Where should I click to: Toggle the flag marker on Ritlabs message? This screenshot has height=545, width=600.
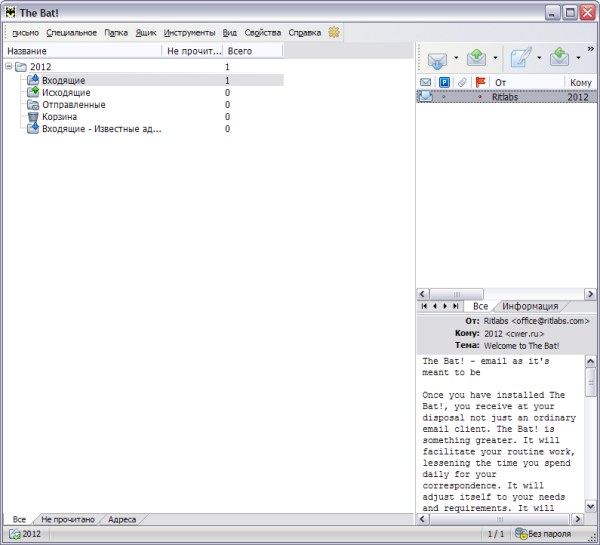pos(480,97)
